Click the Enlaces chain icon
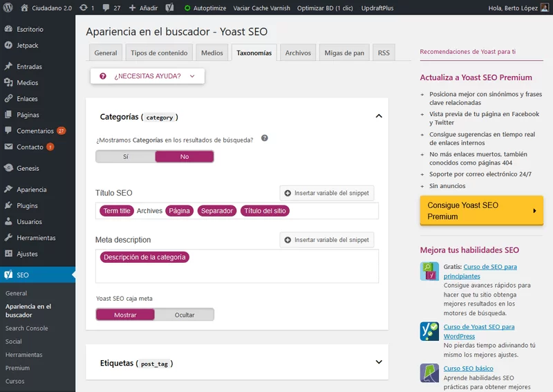The height and width of the screenshot is (392, 553). [x=8, y=98]
